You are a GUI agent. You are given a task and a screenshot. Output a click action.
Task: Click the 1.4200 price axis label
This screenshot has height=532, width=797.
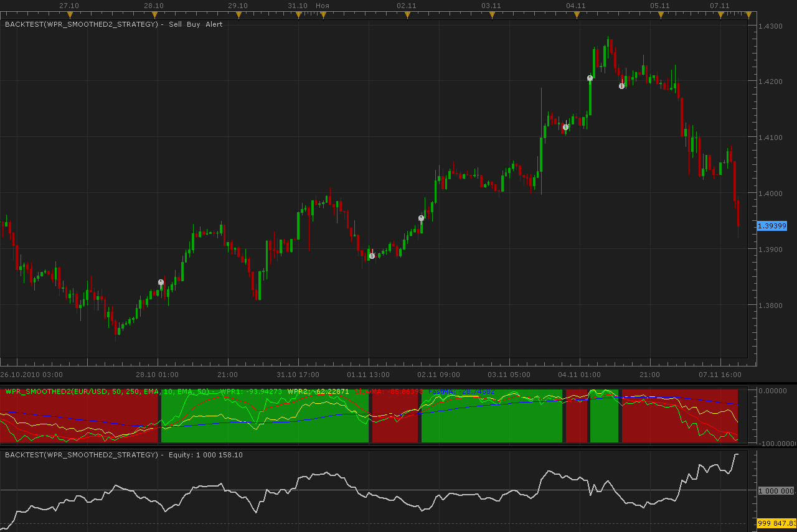pos(771,82)
